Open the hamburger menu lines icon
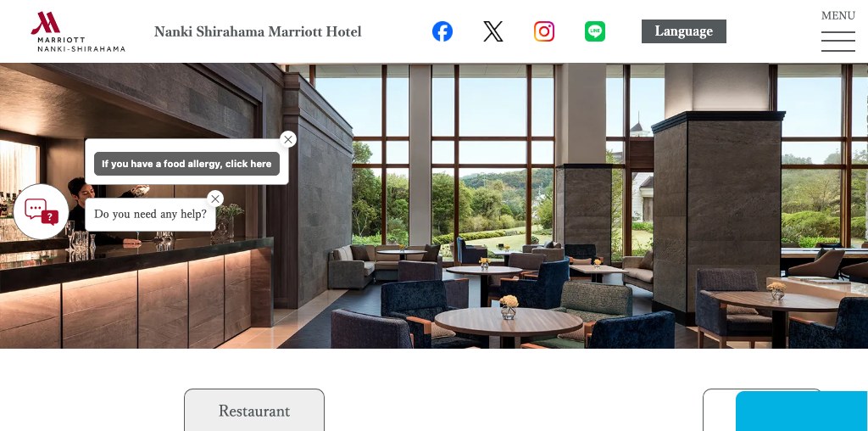The height and width of the screenshot is (431, 868). tap(838, 42)
